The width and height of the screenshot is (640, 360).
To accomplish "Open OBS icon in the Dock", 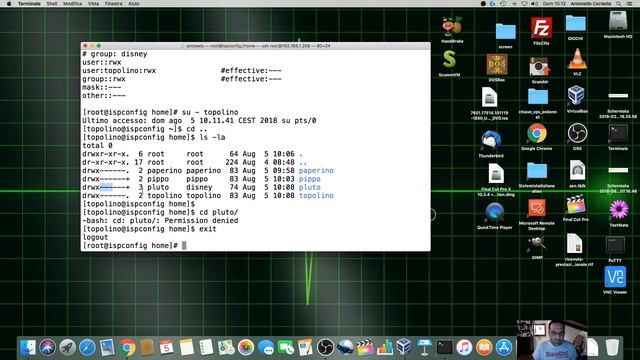I will (x=325, y=348).
